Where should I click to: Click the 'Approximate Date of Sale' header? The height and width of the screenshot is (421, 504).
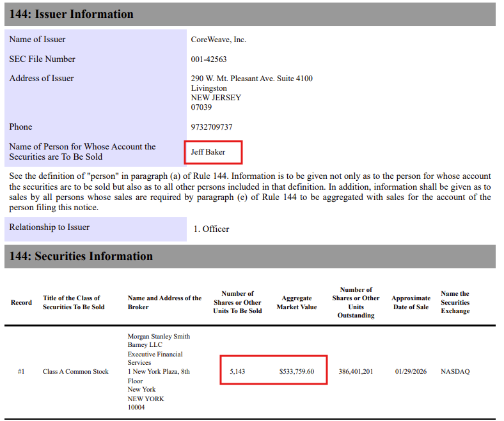pos(411,303)
